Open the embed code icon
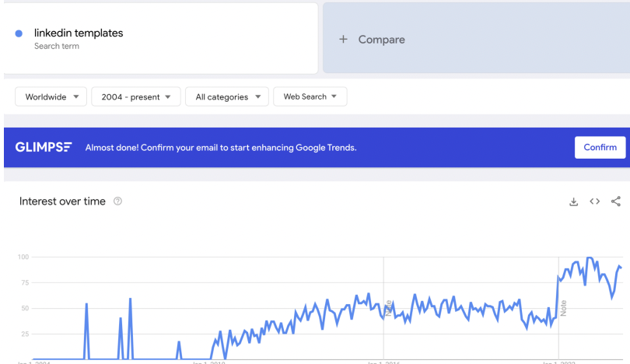 [595, 201]
